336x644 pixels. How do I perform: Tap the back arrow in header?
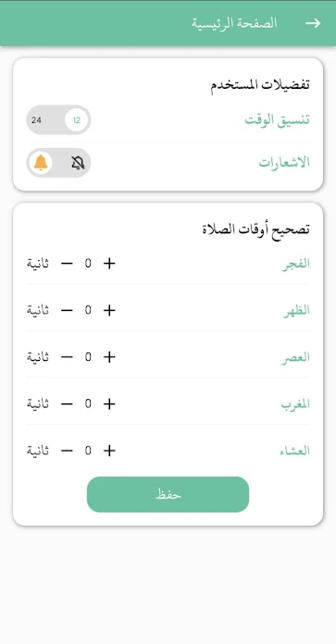[x=313, y=23]
